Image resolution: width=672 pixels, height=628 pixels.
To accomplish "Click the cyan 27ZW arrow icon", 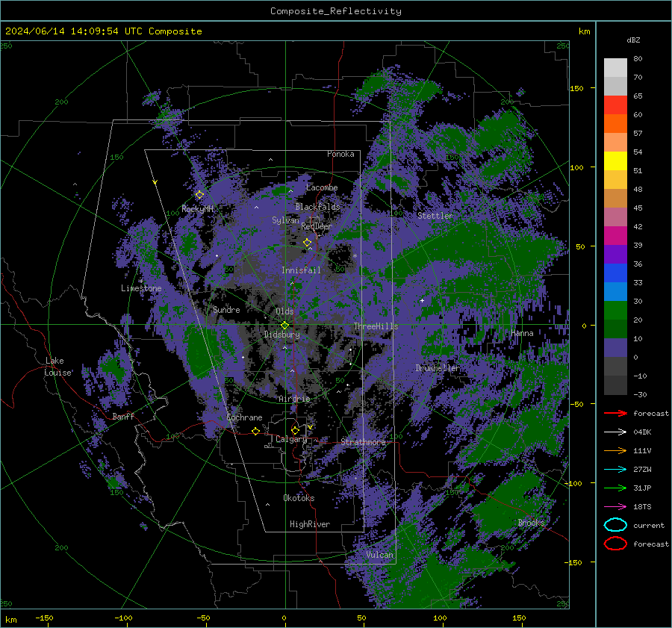I will pyautogui.click(x=615, y=470).
